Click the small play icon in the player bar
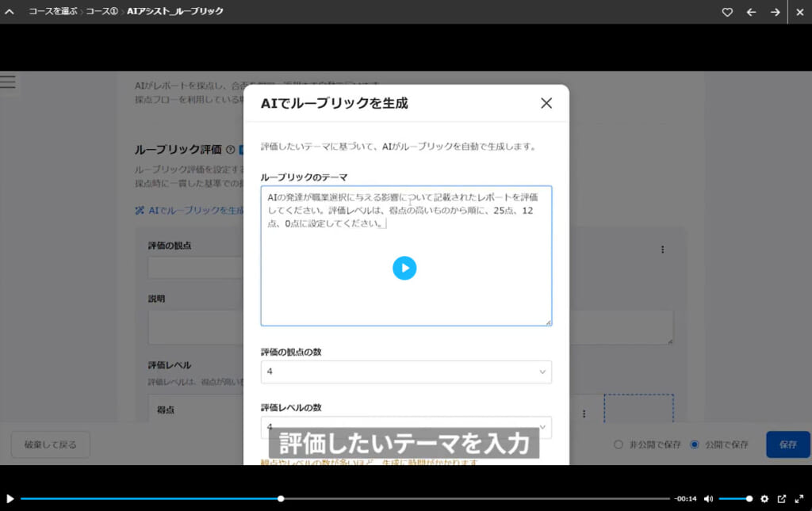812x511 pixels. 10,498
